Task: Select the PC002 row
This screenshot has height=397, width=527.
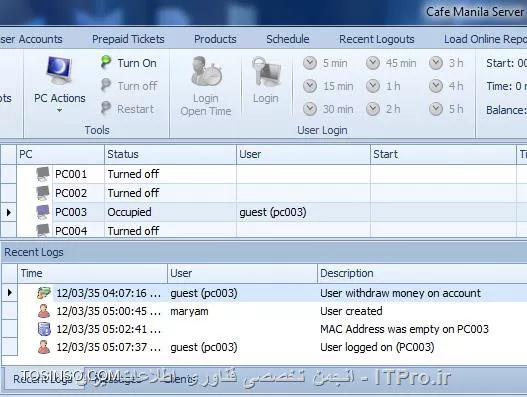Action: click(x=264, y=193)
